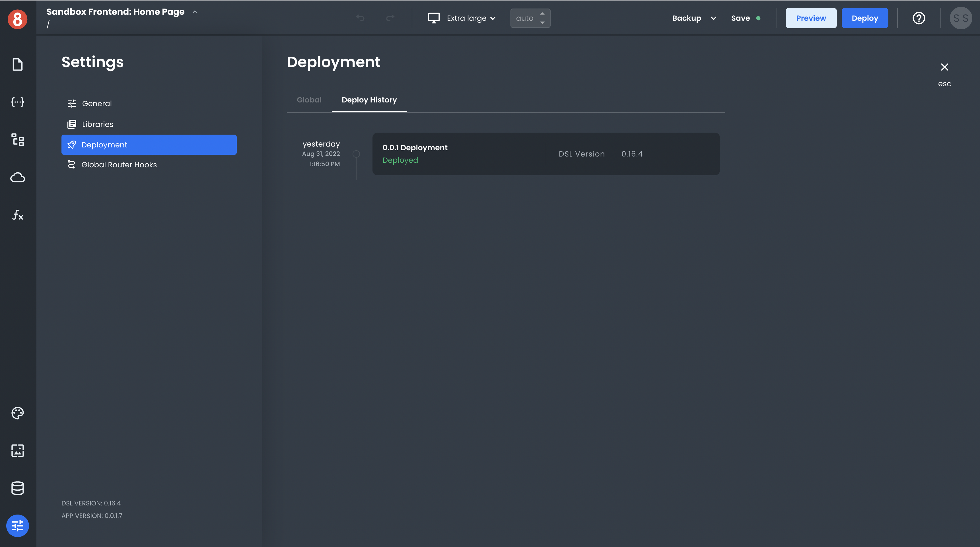Screen dimensions: 980x547
Task: Increase the auto width stepper
Action: pos(542,14)
